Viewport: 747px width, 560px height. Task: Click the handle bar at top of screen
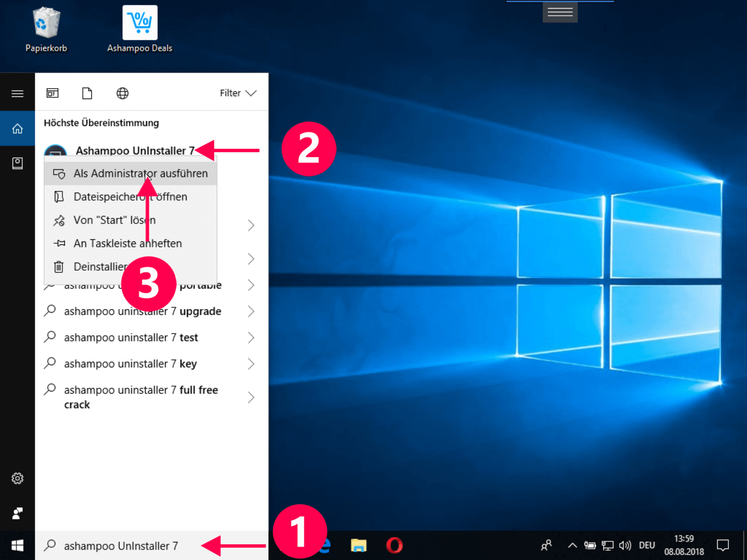[x=560, y=12]
